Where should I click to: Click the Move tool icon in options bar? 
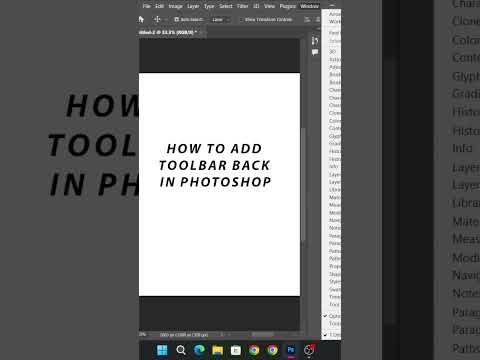(x=157, y=19)
